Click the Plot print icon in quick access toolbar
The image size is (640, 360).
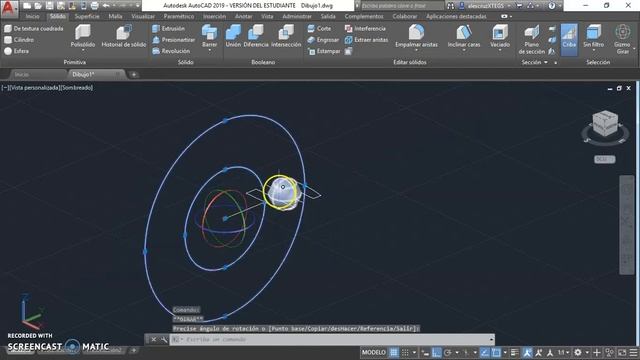point(94,6)
